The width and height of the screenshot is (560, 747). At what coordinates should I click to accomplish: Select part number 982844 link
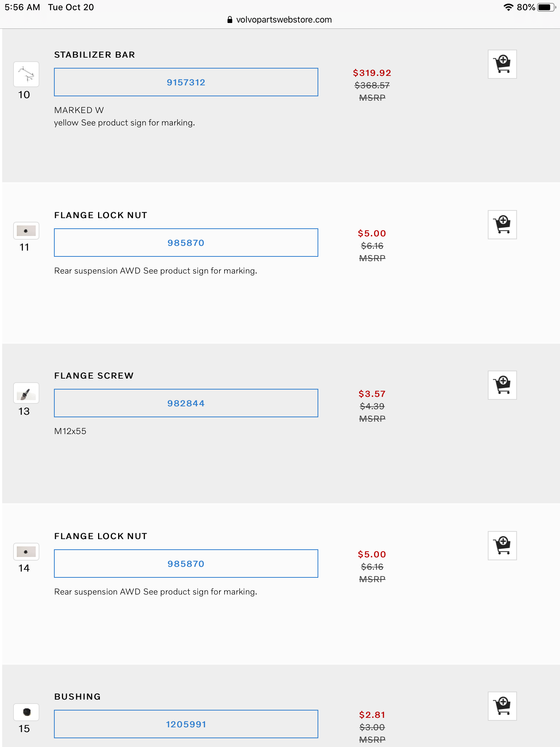186,403
